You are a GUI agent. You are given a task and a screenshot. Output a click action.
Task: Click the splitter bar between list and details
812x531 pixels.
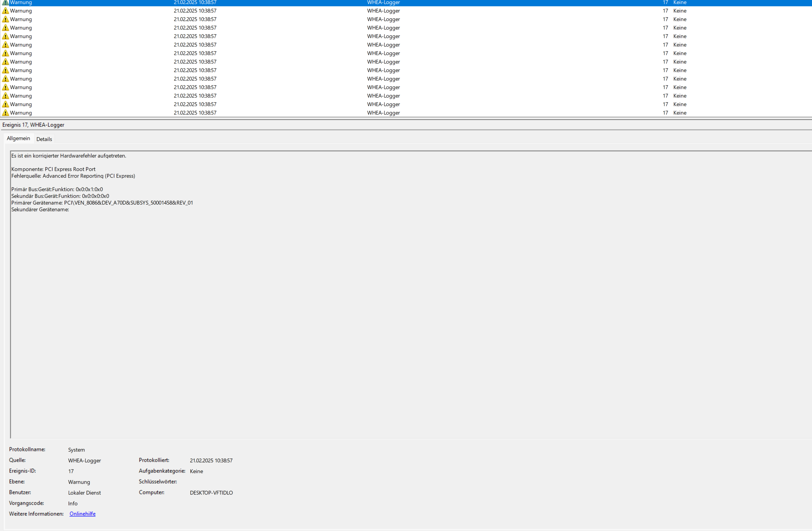pyautogui.click(x=406, y=118)
